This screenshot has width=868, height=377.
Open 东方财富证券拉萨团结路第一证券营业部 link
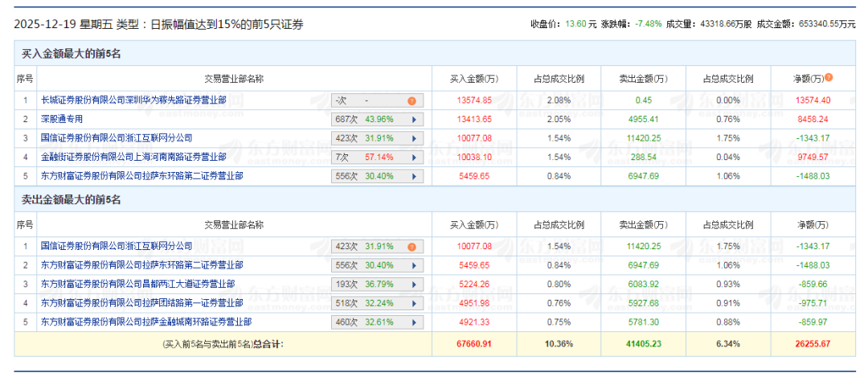click(141, 304)
